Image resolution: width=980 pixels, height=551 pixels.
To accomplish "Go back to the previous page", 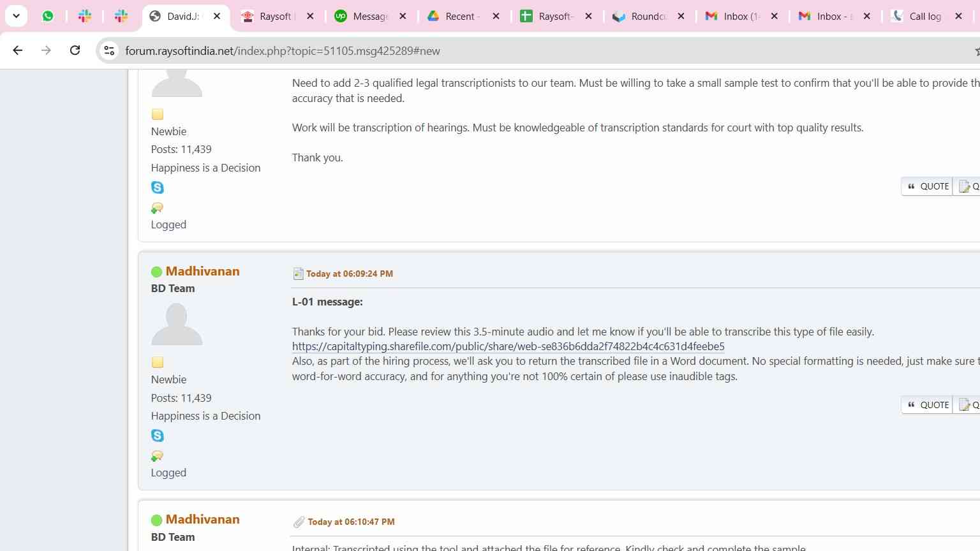I will [17, 50].
